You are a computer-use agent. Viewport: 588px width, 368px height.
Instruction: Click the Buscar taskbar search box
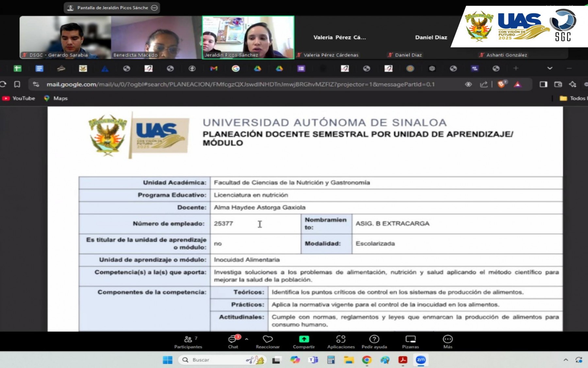pyautogui.click(x=222, y=360)
